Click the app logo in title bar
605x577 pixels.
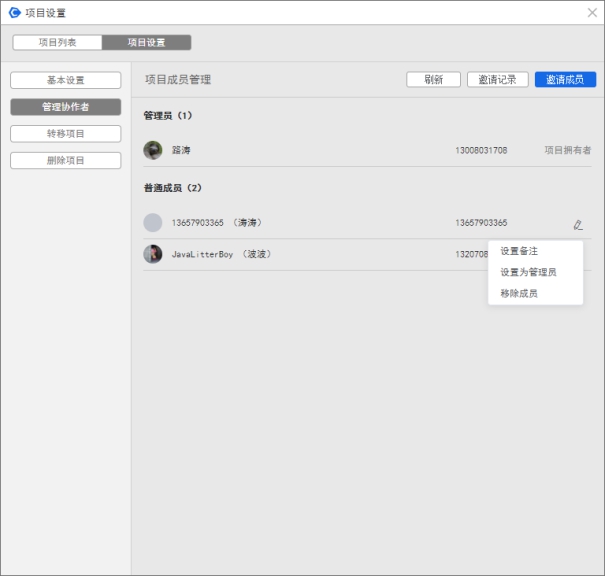[14, 13]
